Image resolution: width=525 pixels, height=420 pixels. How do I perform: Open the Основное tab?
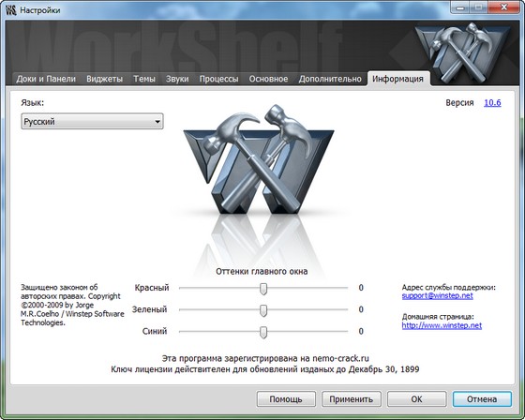click(268, 79)
